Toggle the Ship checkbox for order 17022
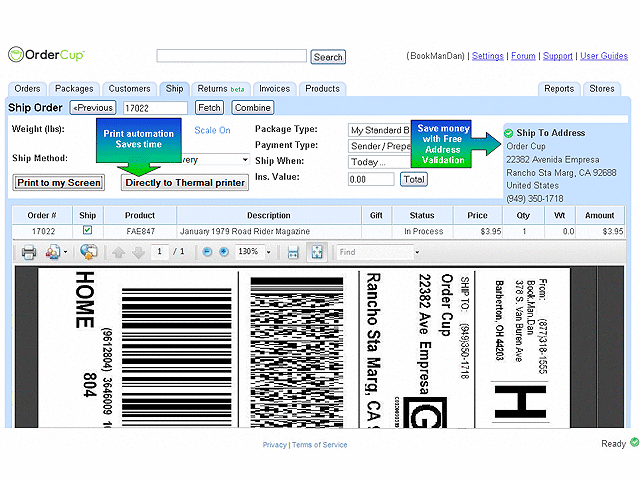The image size is (640, 480). 87,230
